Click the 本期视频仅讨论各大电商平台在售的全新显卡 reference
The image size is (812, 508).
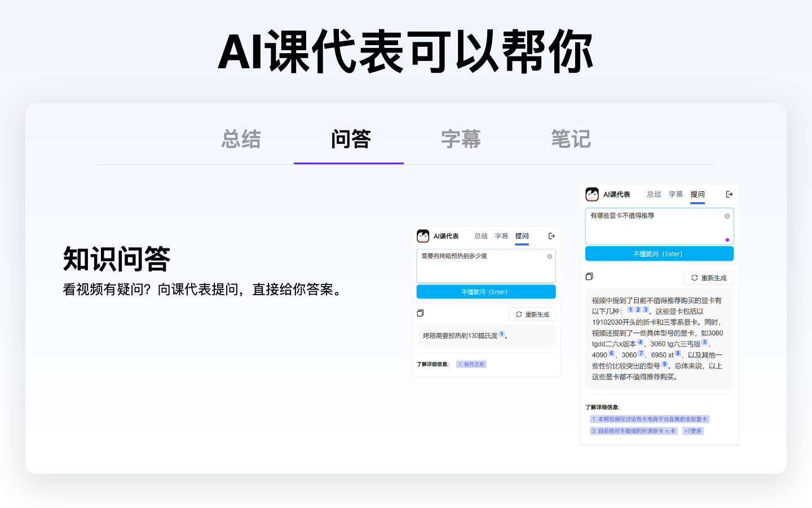650,419
